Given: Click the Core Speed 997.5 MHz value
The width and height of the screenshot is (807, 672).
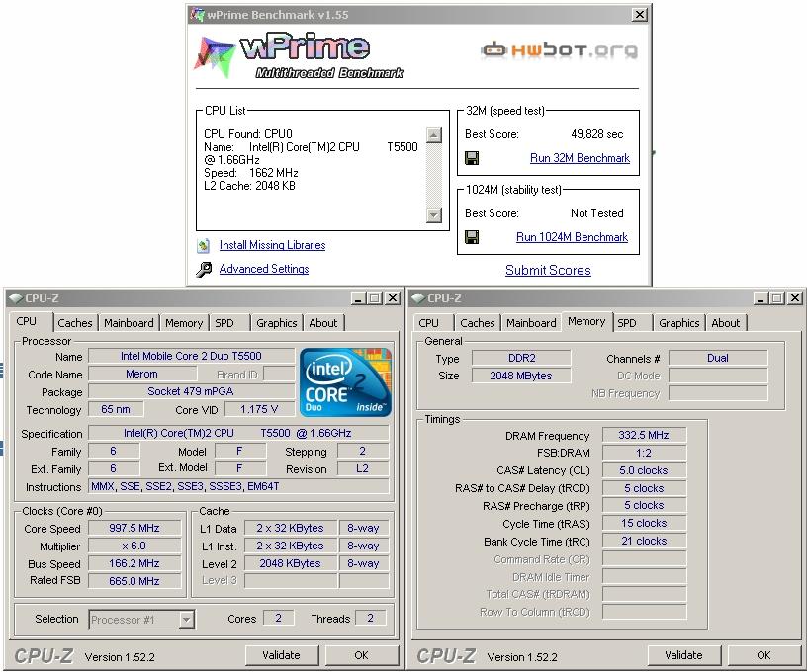Looking at the screenshot, I should click(134, 528).
